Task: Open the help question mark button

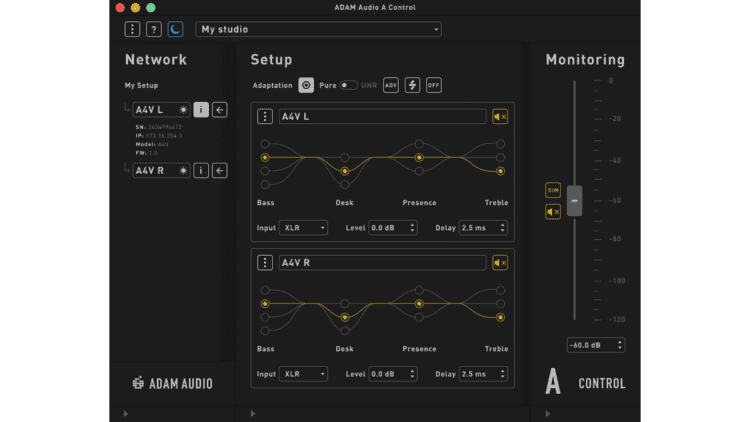Action: point(154,29)
